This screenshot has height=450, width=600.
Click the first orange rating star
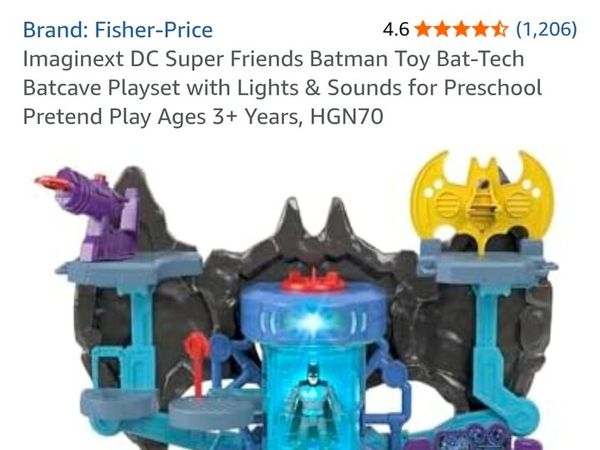click(423, 29)
